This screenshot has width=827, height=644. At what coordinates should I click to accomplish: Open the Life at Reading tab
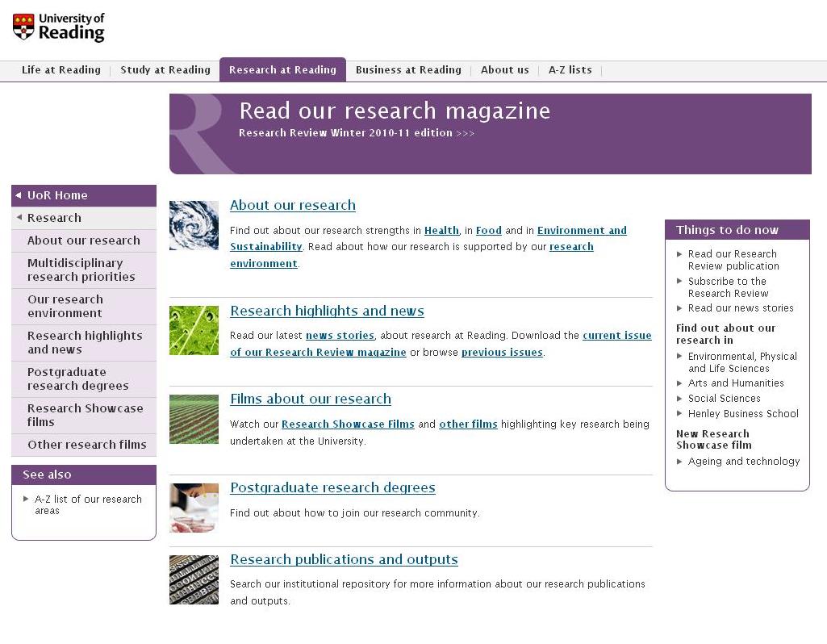pos(61,69)
